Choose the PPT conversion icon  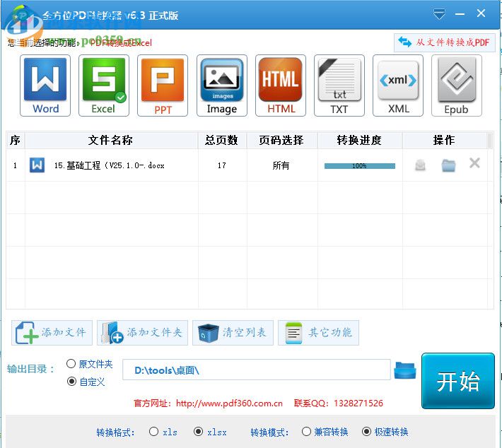coord(163,86)
